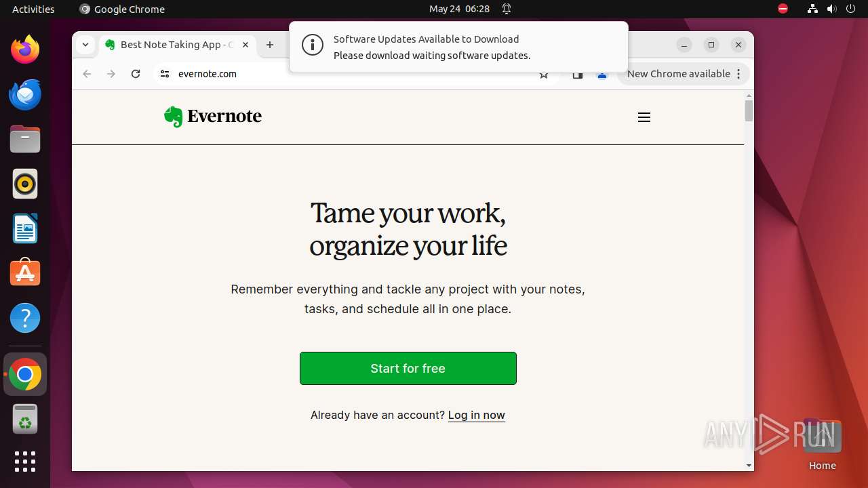The width and height of the screenshot is (868, 488).
Task: Click the scrollbar up arrow
Action: (749, 95)
